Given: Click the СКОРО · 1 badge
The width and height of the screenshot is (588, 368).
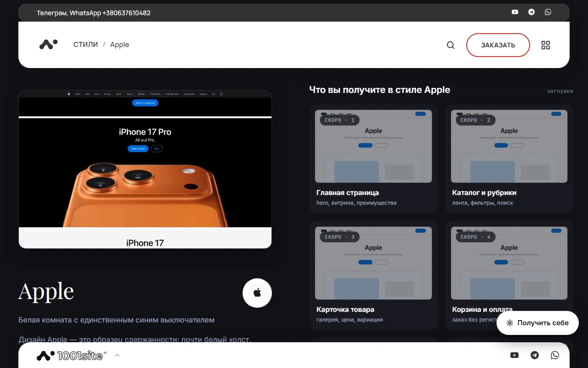Looking at the screenshot, I should pos(339,120).
